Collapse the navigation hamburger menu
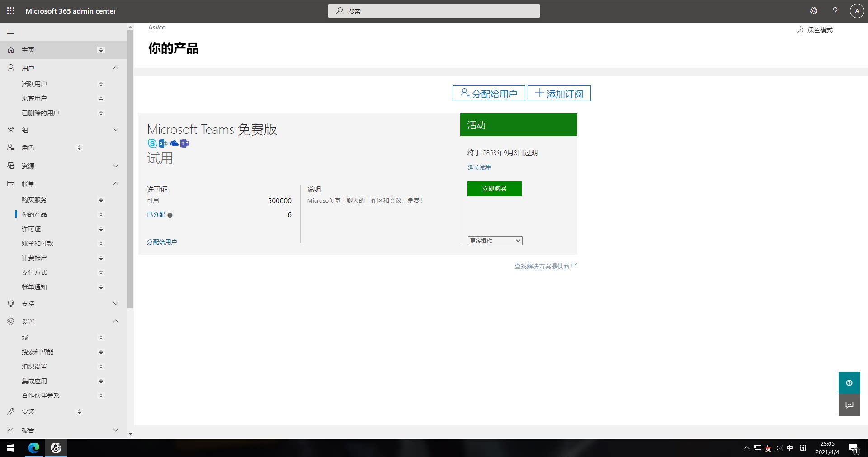This screenshot has height=457, width=868. (x=11, y=32)
